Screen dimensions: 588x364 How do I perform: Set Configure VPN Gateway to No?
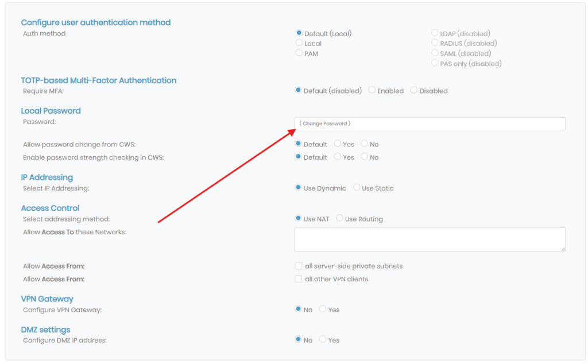[298, 309]
